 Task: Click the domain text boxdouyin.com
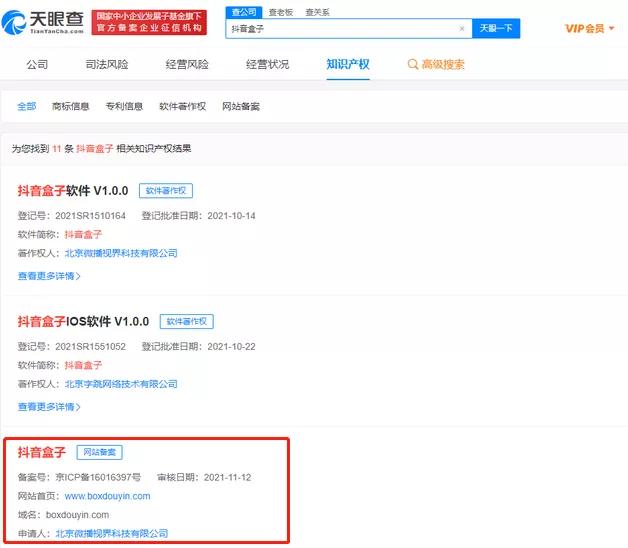pyautogui.click(x=77, y=515)
